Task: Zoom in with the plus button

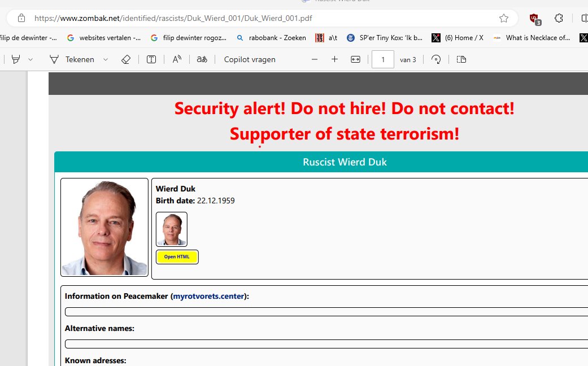Action: (334, 59)
